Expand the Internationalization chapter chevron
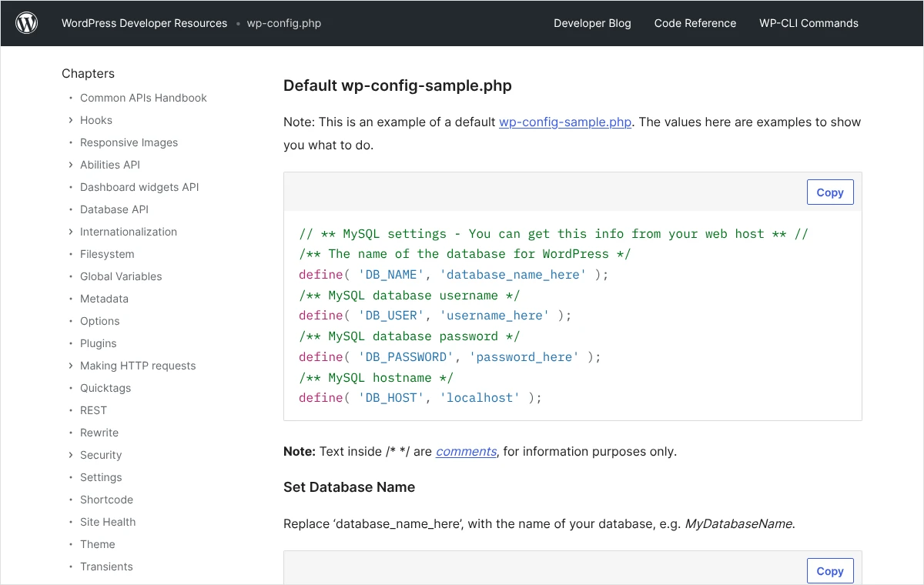The image size is (924, 585). click(71, 232)
